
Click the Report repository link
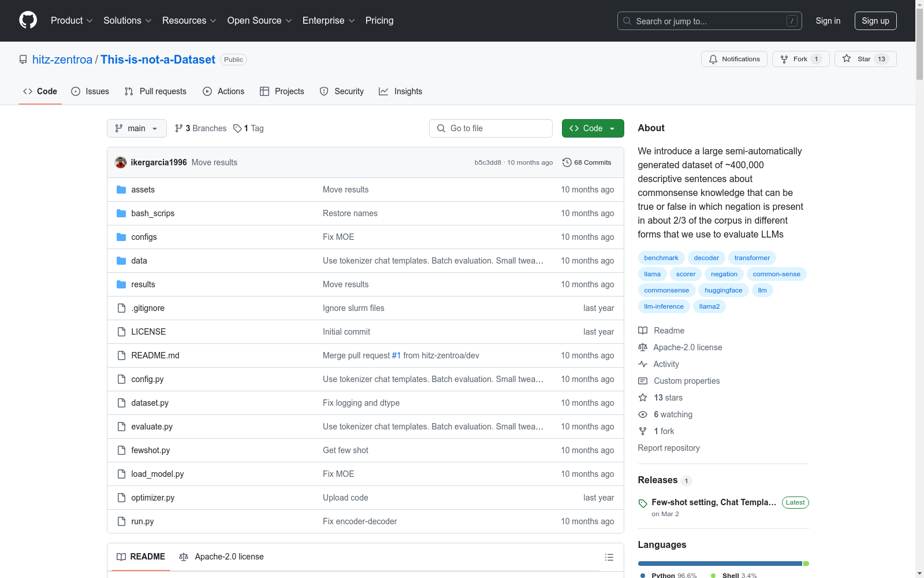669,448
